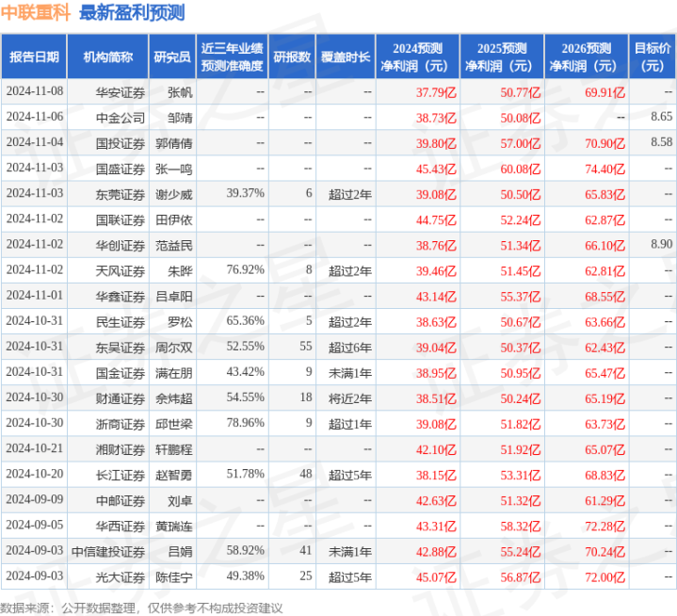The image size is (677, 616).
Task: Click 2026 profit value 72.00亿
Action: point(604,576)
